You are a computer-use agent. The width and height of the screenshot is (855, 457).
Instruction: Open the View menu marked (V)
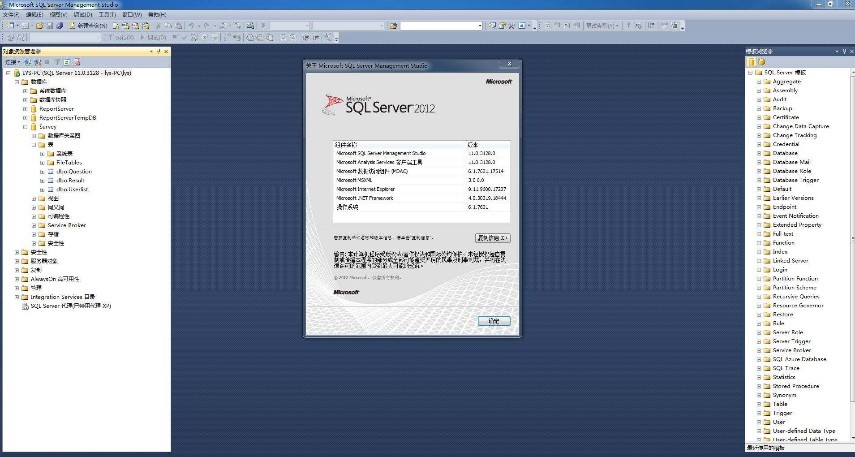(58, 15)
